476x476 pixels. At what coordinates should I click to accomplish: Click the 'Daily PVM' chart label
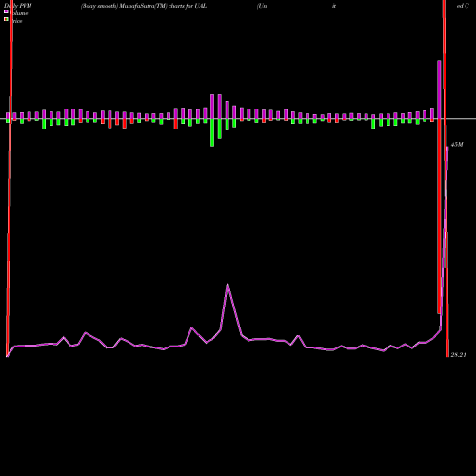pos(18,6)
